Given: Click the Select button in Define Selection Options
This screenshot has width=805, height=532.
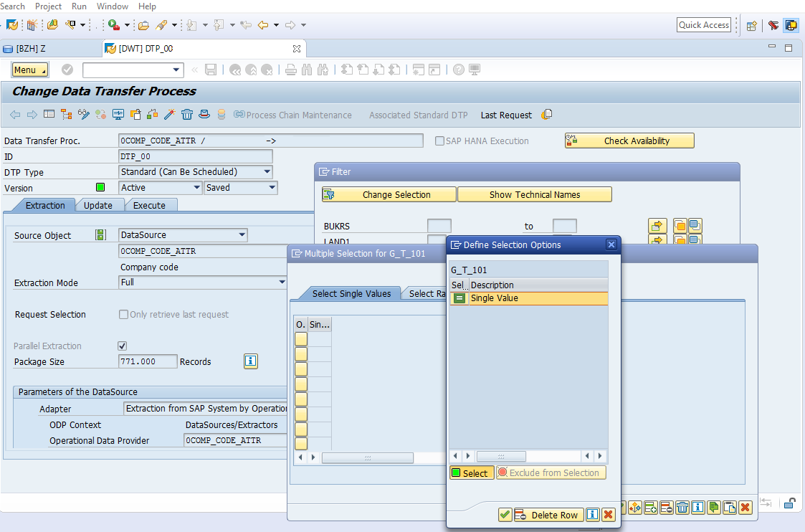Looking at the screenshot, I should [472, 473].
